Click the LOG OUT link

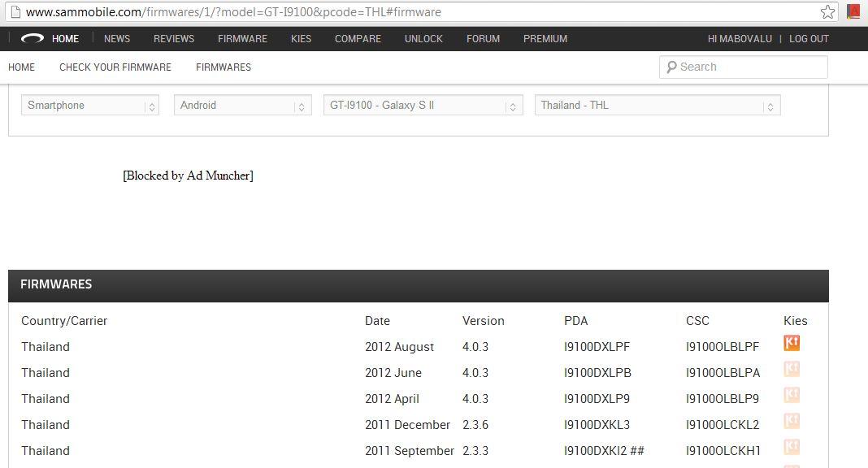(x=809, y=39)
